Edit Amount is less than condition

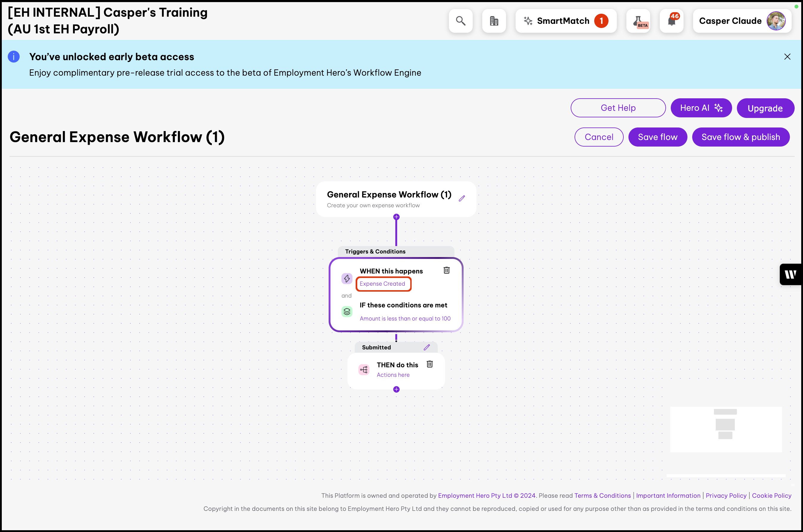(405, 318)
